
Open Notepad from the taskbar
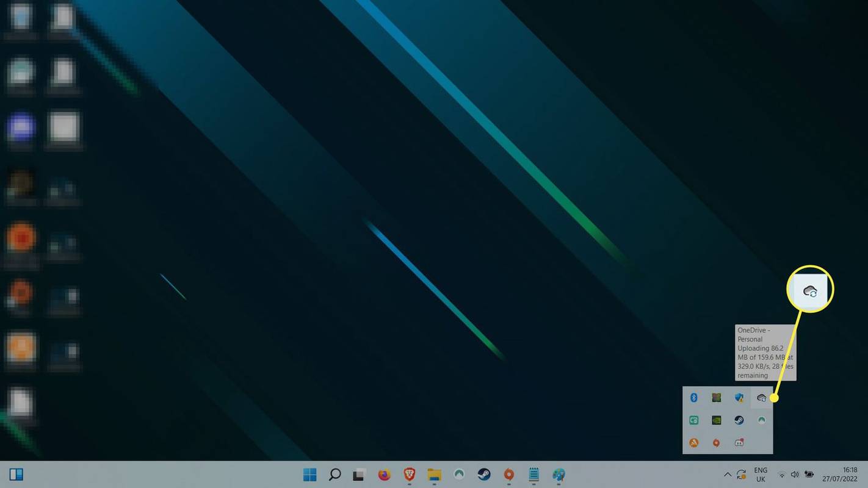click(x=533, y=475)
